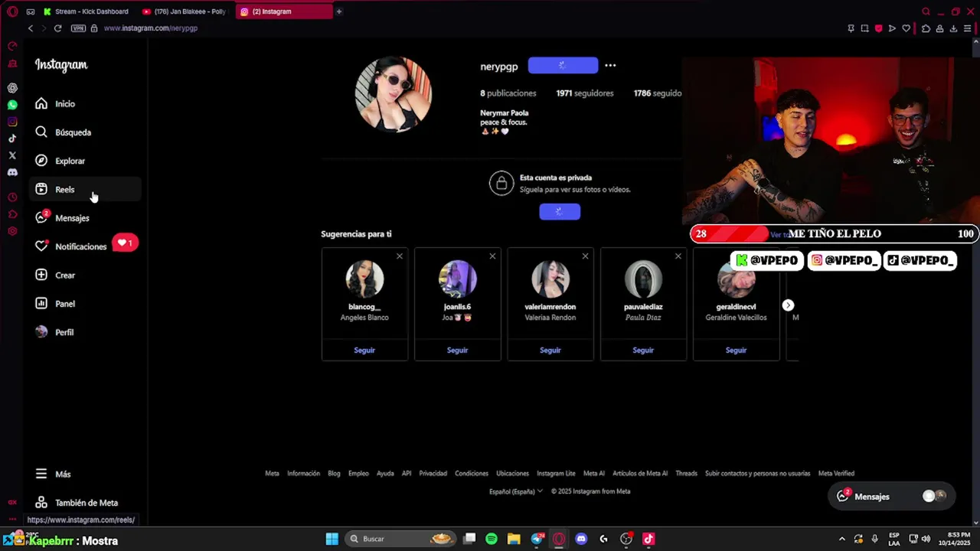Select the Instagram browser tab
This screenshot has width=980, height=551.
point(283,11)
